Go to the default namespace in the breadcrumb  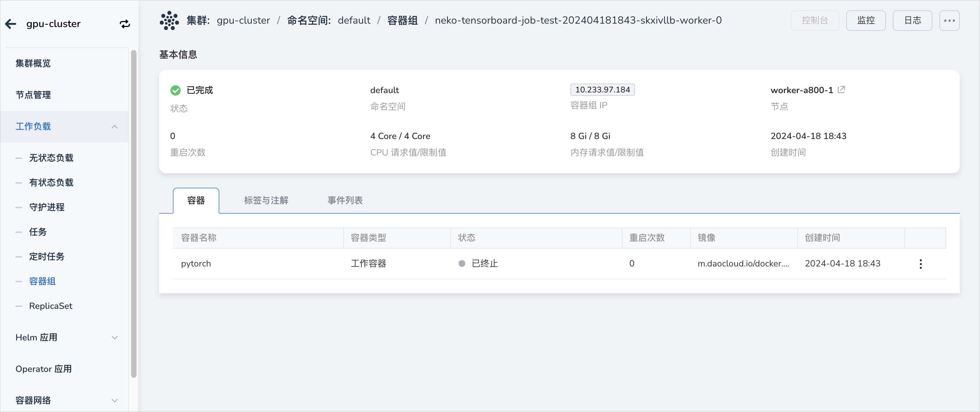click(354, 21)
